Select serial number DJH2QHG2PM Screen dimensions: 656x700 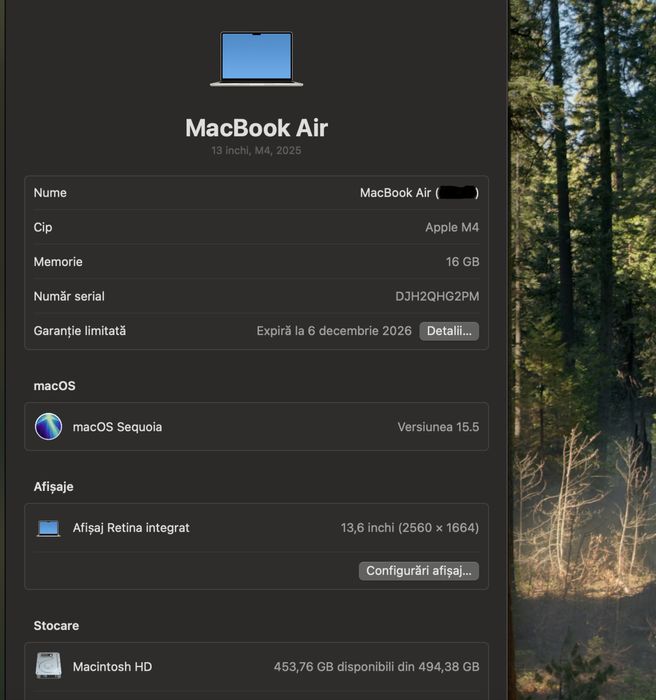point(437,296)
